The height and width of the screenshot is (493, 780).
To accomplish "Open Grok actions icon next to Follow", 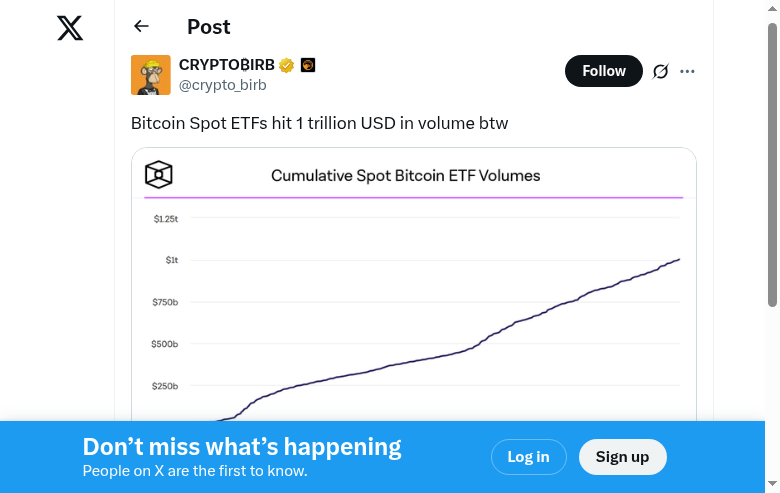I will coord(660,71).
